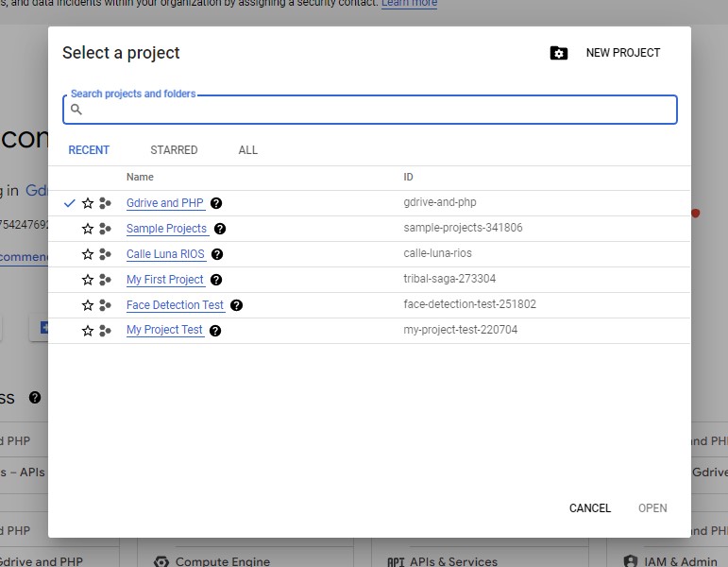
Task: Open help icon next to Sample Projects
Action: click(220, 229)
